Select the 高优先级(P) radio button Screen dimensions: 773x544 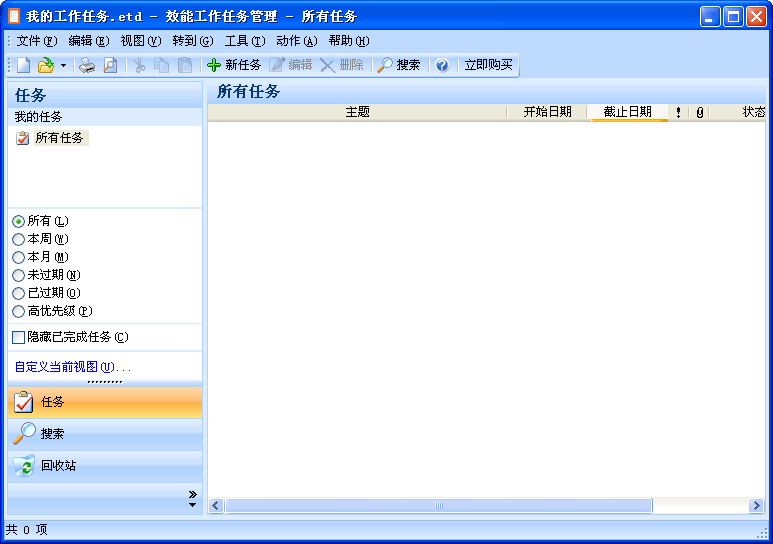click(18, 311)
